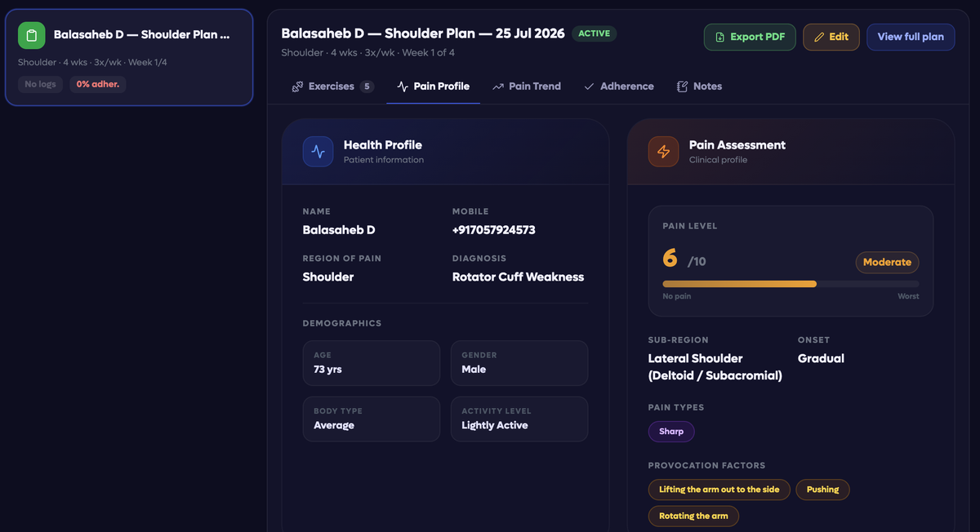Select the Sharp pain type tag
This screenshot has width=980, height=532.
point(671,431)
